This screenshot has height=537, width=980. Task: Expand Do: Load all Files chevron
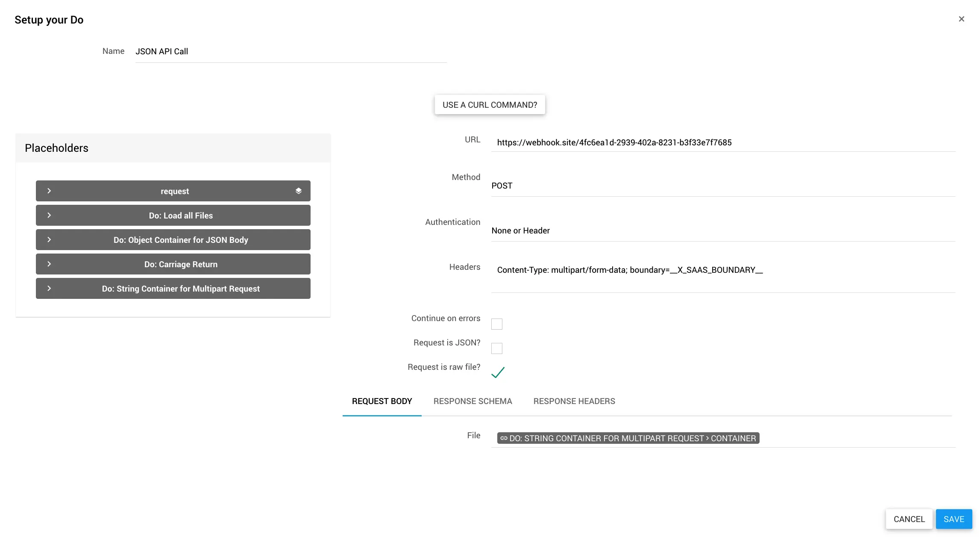point(49,215)
